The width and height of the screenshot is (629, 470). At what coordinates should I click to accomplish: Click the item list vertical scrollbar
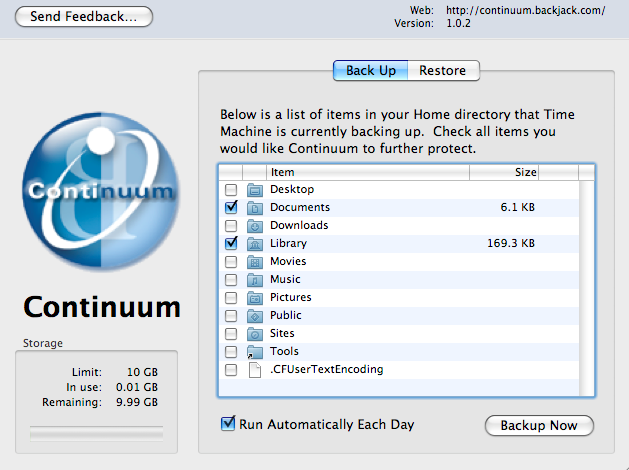click(586, 288)
